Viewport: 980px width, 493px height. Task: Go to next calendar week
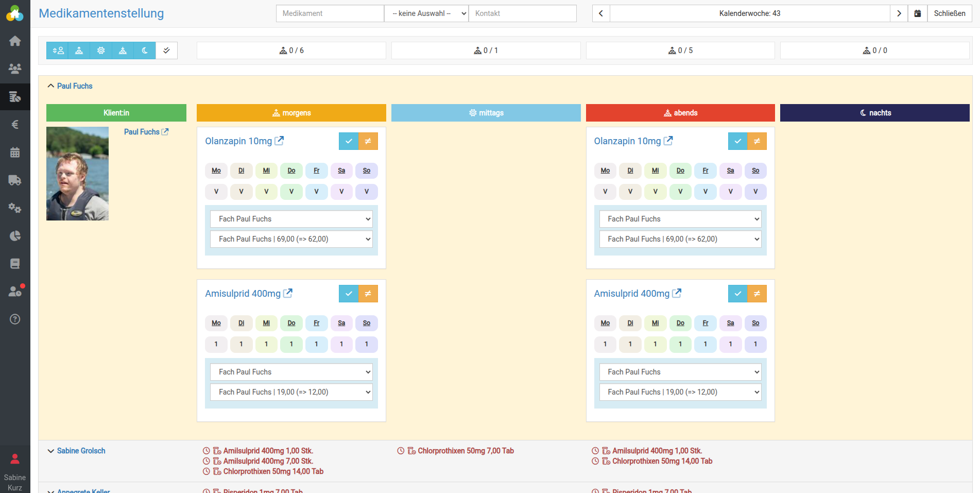(x=899, y=13)
